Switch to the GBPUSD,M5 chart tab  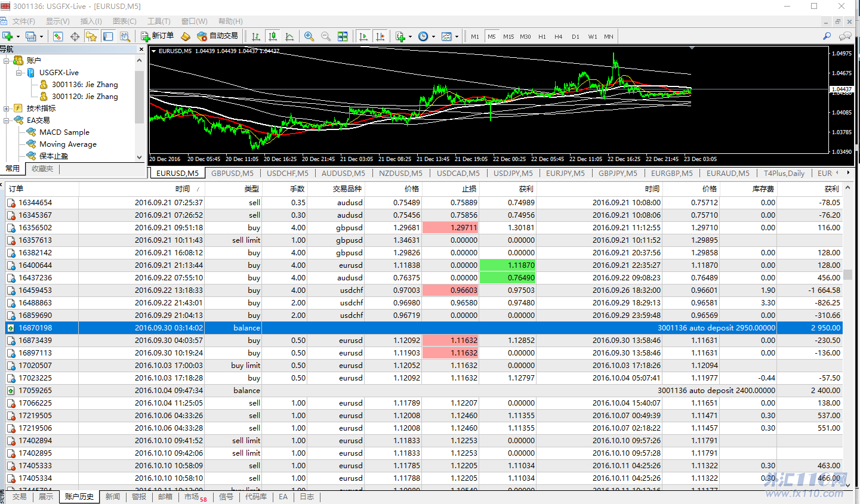(x=232, y=173)
